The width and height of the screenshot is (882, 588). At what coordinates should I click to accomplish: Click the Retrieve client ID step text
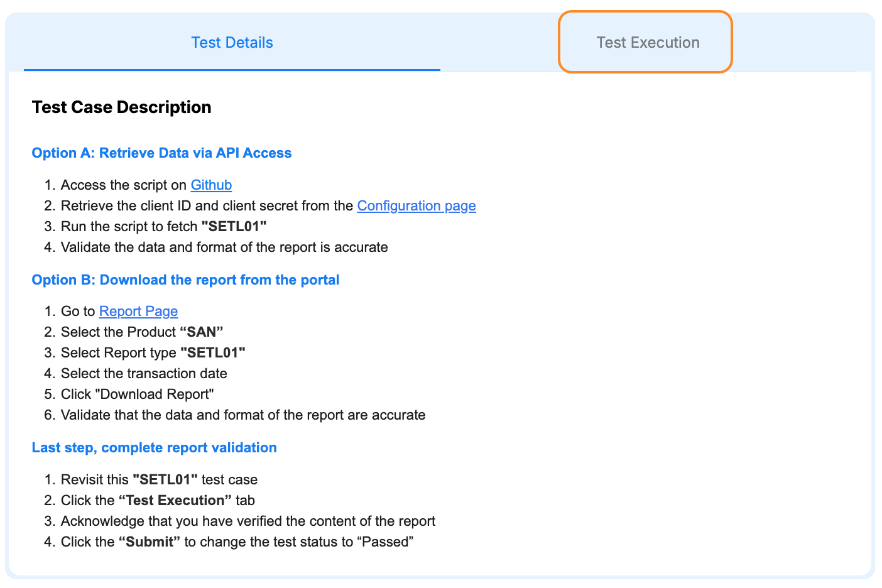[x=268, y=205]
